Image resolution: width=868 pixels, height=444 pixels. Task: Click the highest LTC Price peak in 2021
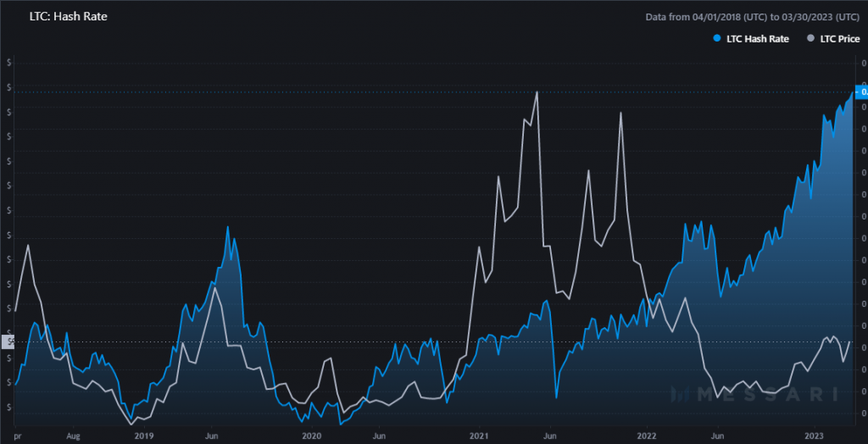pos(537,92)
